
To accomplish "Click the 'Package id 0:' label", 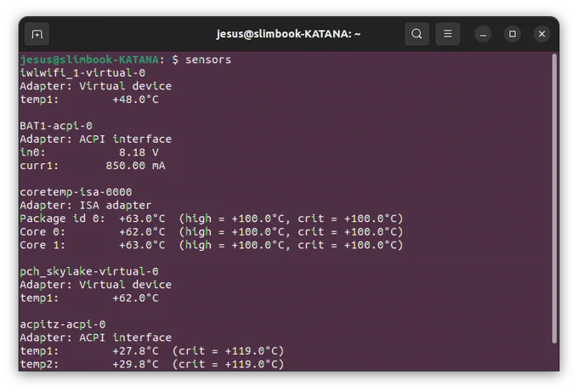I will 63,219.
